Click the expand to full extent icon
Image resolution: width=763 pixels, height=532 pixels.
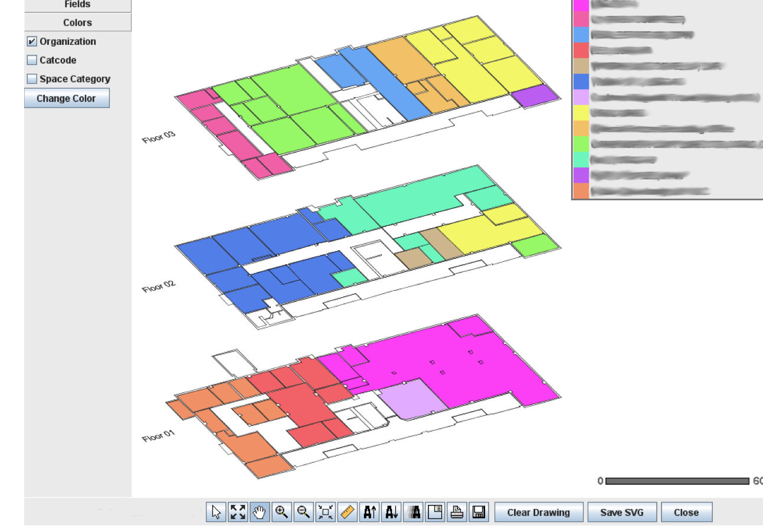[238, 512]
